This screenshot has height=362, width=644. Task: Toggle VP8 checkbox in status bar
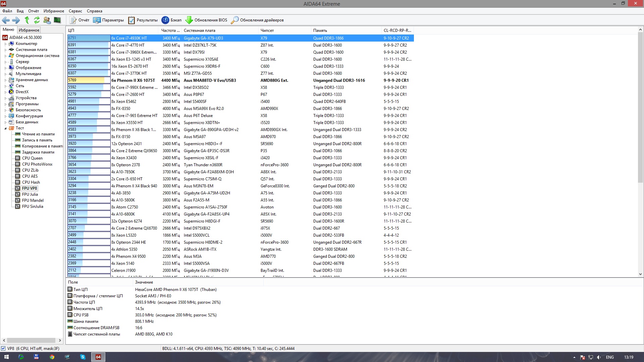(3, 349)
